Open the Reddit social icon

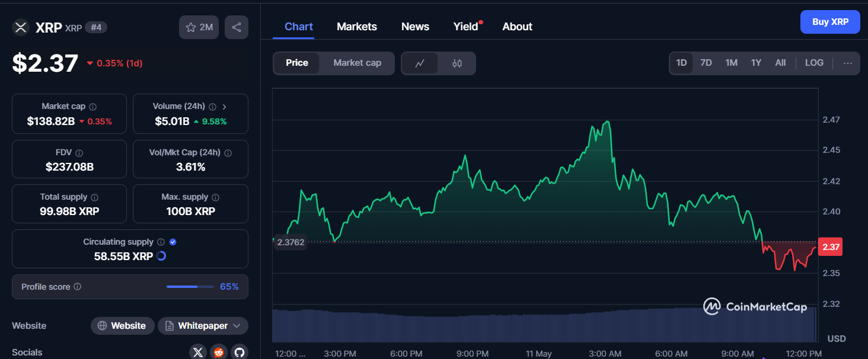[x=219, y=352]
